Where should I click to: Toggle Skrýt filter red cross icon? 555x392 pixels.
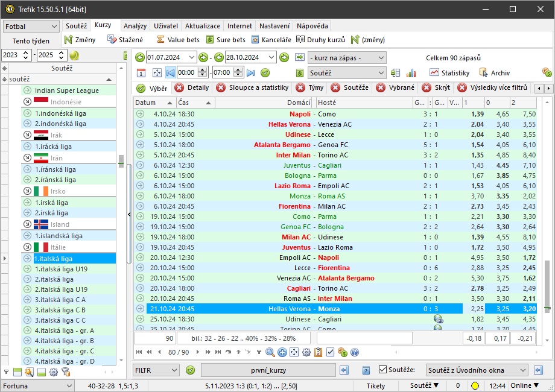(427, 87)
